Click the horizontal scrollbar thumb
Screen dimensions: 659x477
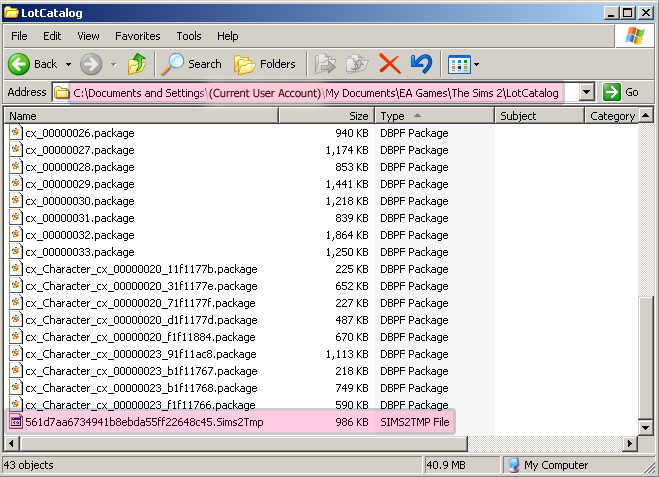243,443
